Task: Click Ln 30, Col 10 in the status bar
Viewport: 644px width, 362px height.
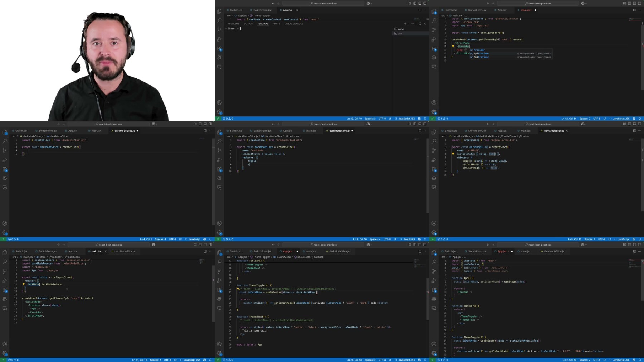Action: click(x=354, y=119)
